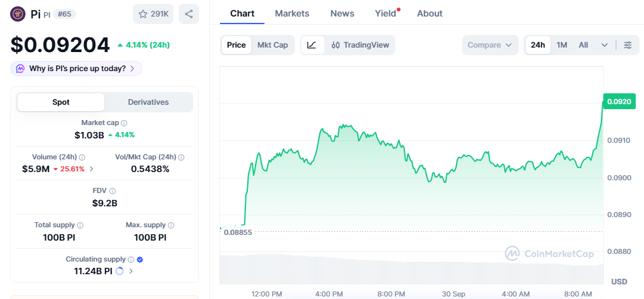Show Vol/Mkt Cap (24h) info icon
The width and height of the screenshot is (644, 299).
pos(181,157)
